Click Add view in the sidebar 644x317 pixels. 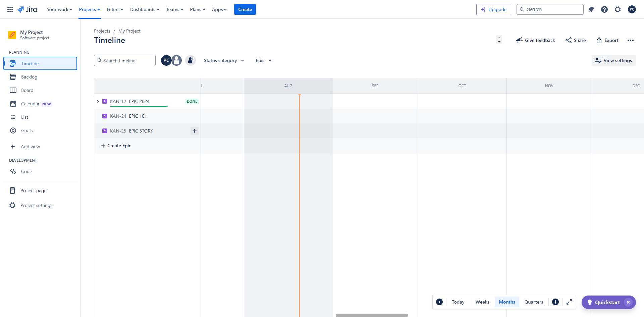[40, 147]
